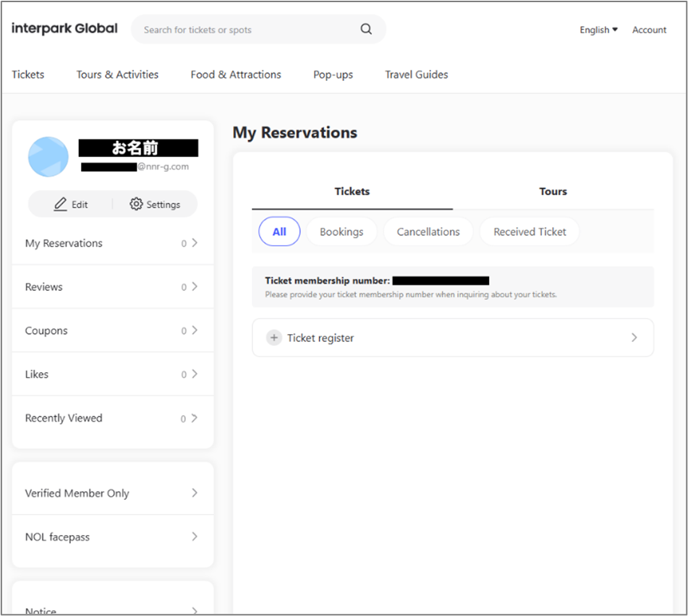Expand the Ticket register row chevron

click(634, 338)
